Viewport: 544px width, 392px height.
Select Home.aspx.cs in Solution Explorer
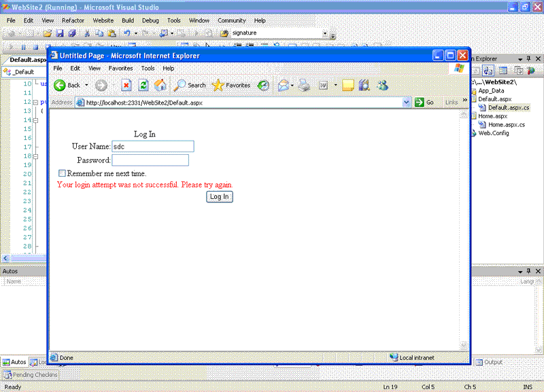[507, 124]
